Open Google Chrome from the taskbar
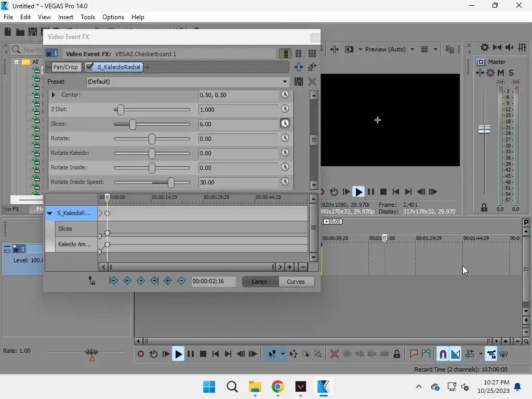 pyautogui.click(x=277, y=387)
